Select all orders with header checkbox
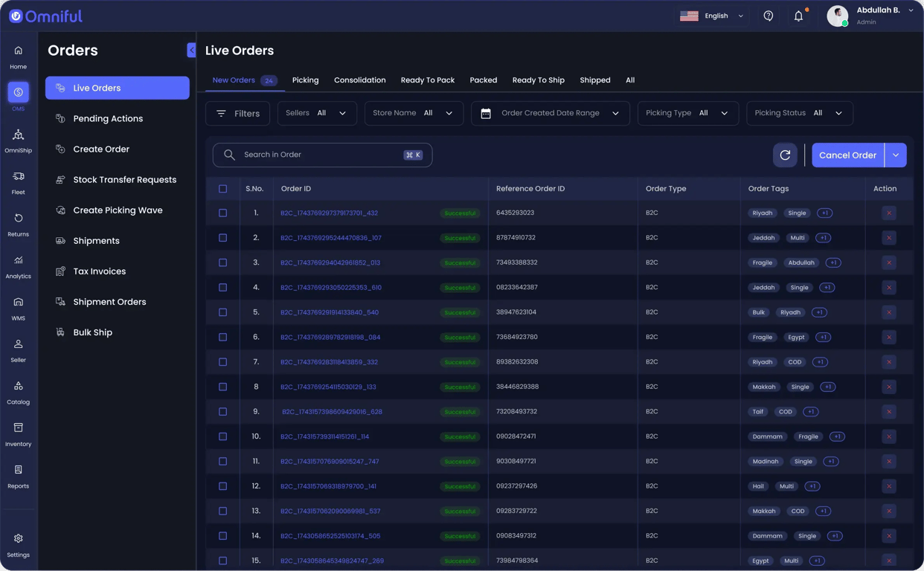This screenshot has width=924, height=571. [x=222, y=188]
